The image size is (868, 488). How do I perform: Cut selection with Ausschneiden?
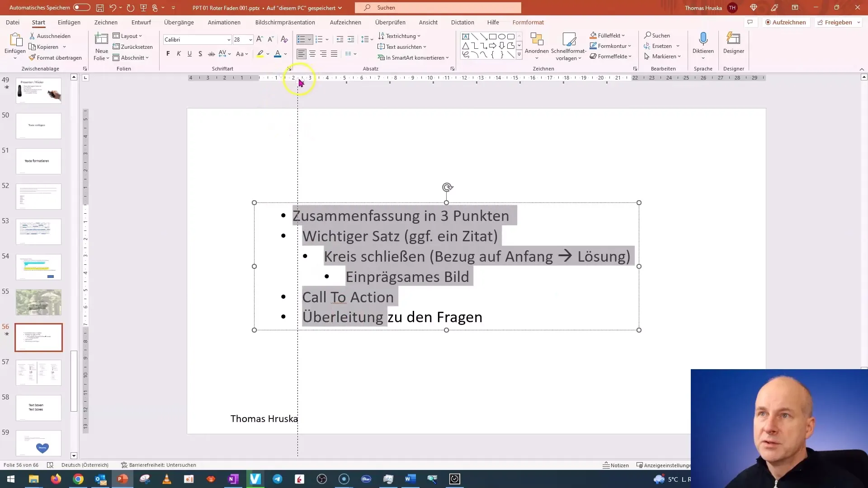coord(50,36)
